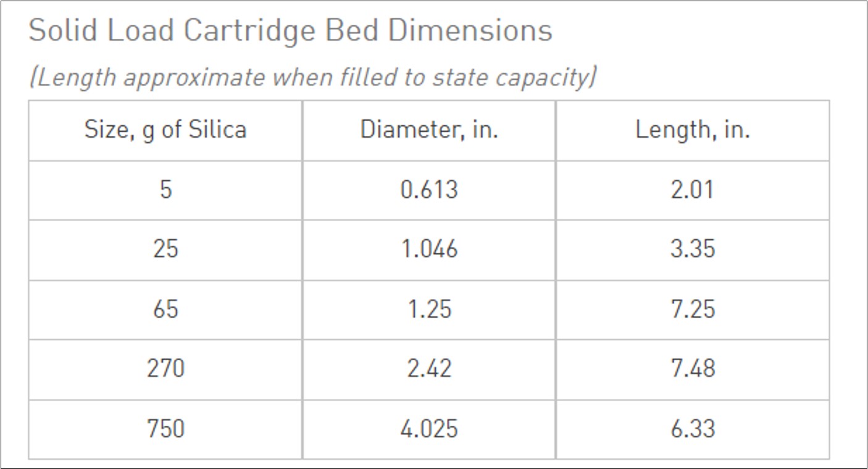Click the diameter cell showing 0.613
The image size is (868, 469).
pyautogui.click(x=429, y=189)
